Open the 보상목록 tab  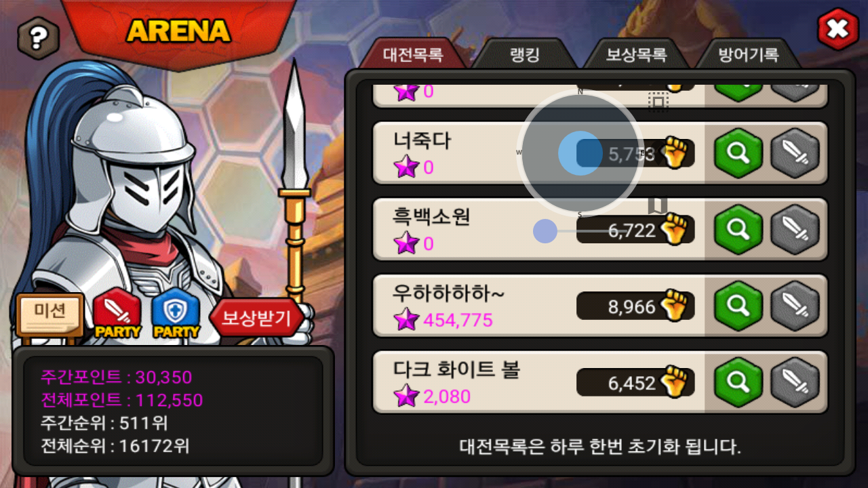pos(636,54)
